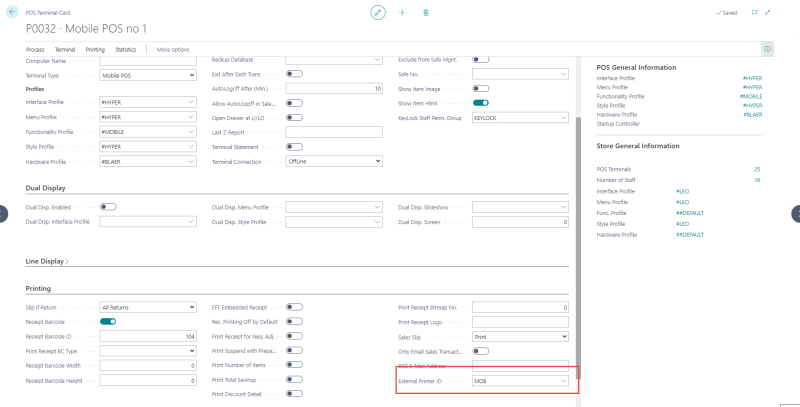Open the Statistics menu
Image resolution: width=800 pixels, height=407 pixels.
click(126, 49)
